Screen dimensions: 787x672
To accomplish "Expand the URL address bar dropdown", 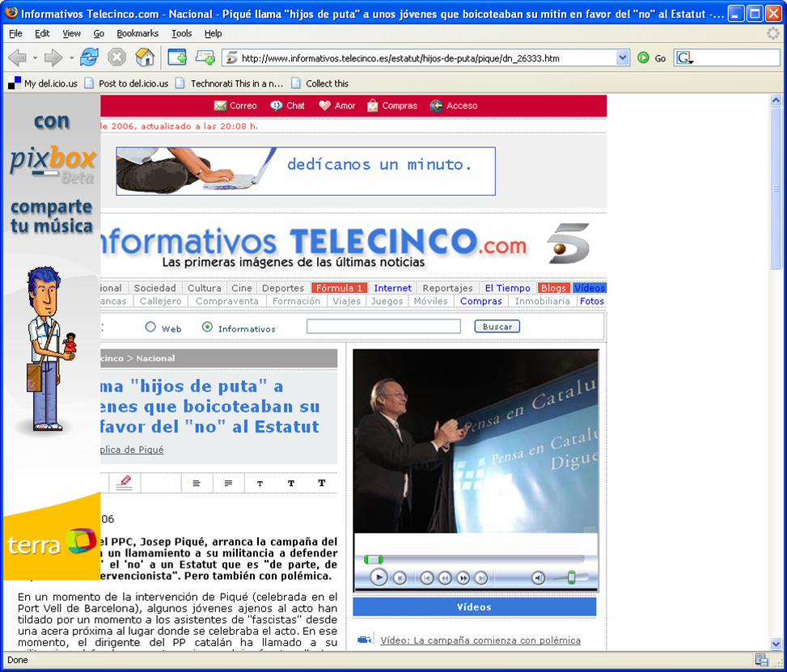I will pos(622,58).
